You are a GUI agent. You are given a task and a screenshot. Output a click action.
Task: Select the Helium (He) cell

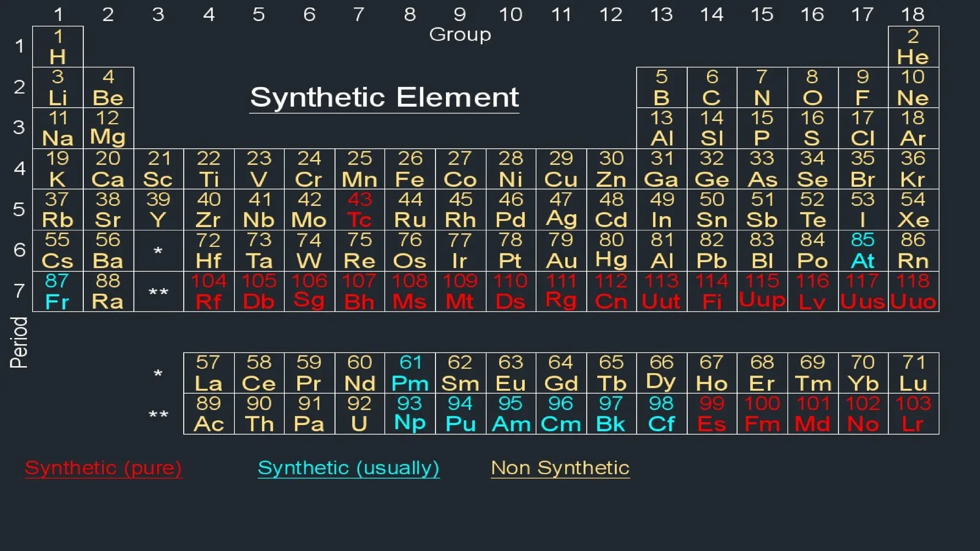pos(913,47)
